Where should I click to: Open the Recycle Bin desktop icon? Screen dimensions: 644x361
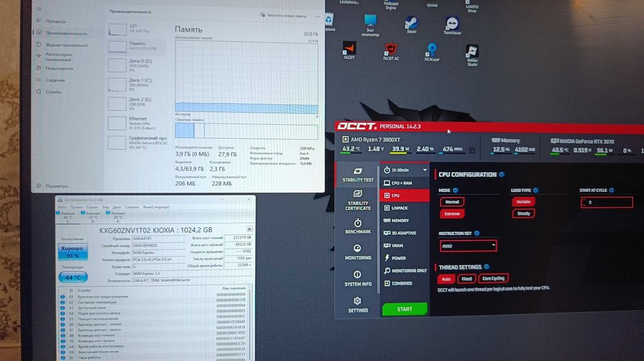(329, 22)
